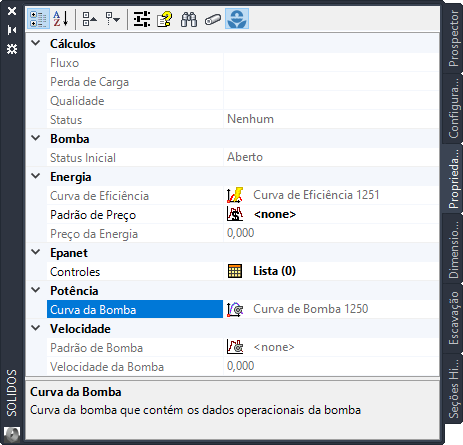The height and width of the screenshot is (445, 463).
Task: Open the Prospector tab
Action: tap(453, 38)
